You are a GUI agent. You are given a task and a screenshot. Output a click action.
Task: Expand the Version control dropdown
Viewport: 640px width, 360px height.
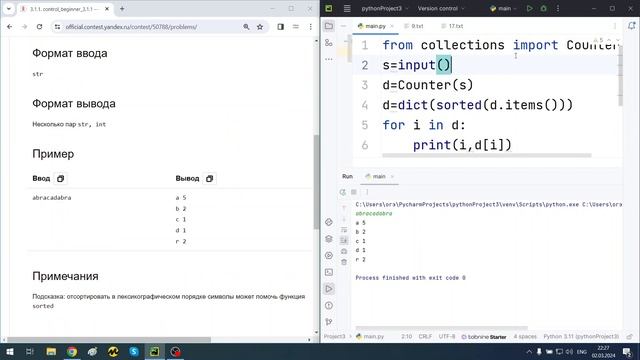coord(441,8)
